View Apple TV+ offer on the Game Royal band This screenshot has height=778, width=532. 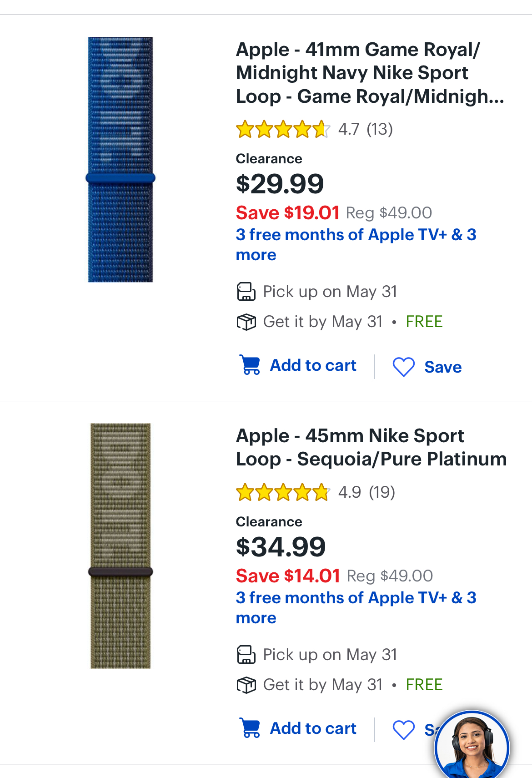(x=356, y=244)
